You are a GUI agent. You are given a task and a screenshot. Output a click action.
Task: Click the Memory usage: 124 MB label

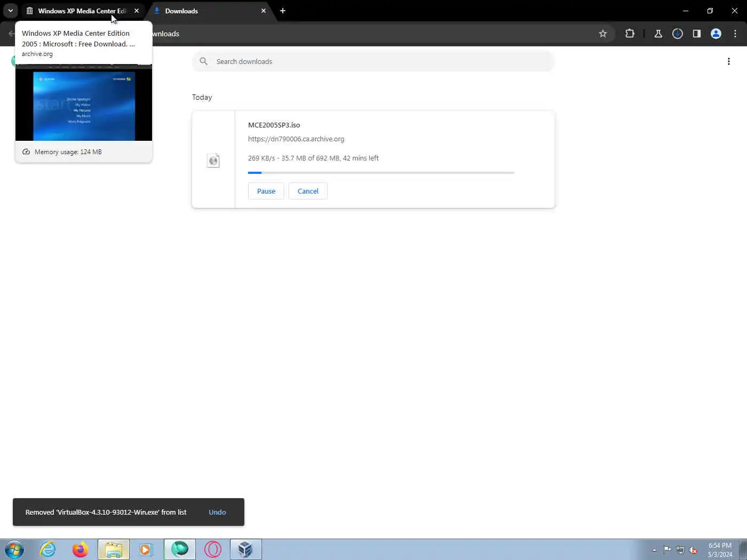68,152
